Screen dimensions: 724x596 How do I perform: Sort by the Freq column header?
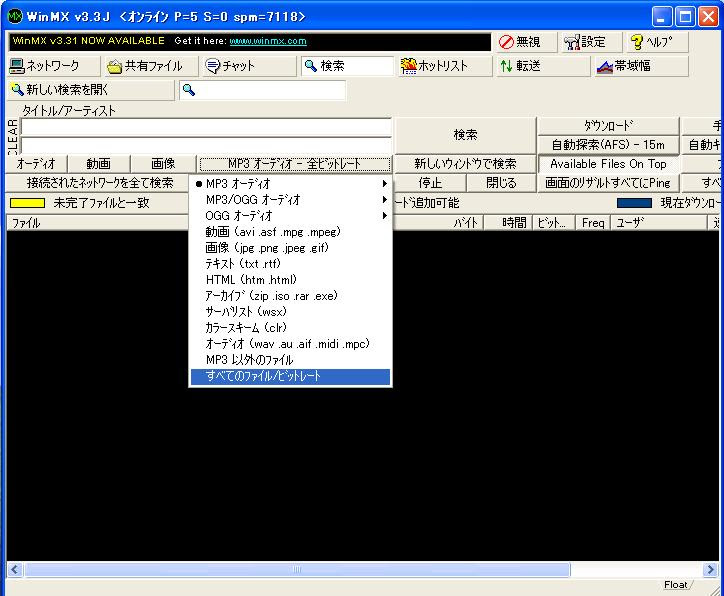point(593,223)
